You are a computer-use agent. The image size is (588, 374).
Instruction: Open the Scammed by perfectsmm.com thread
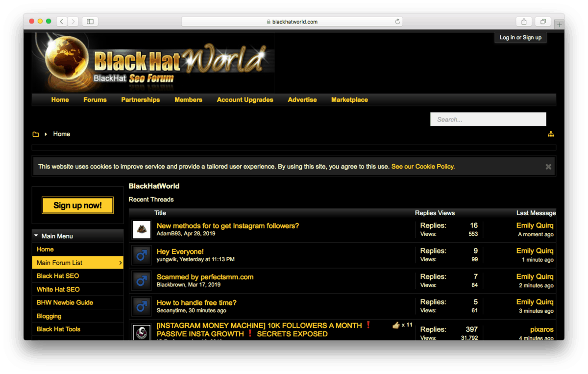pyautogui.click(x=204, y=276)
